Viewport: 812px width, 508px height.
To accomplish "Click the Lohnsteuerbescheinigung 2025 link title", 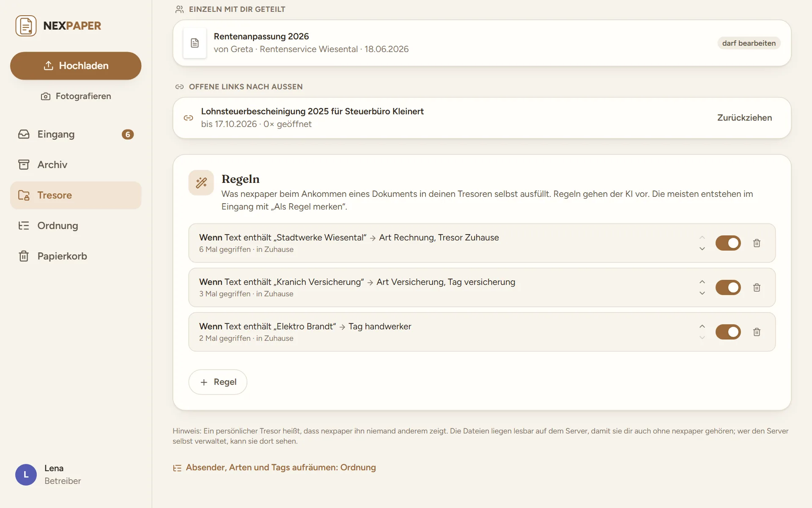I will [312, 111].
